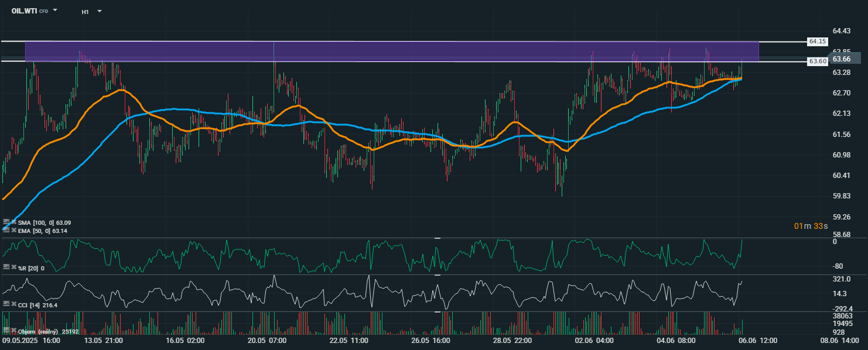Image resolution: width=868 pixels, height=350 pixels.
Task: Click the H1 timeframe label
Action: point(86,11)
